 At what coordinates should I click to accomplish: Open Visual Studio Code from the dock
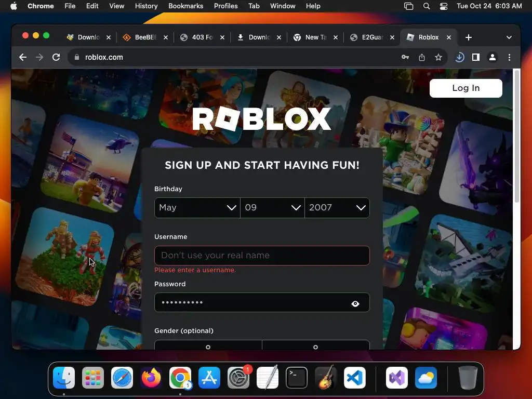tap(355, 378)
